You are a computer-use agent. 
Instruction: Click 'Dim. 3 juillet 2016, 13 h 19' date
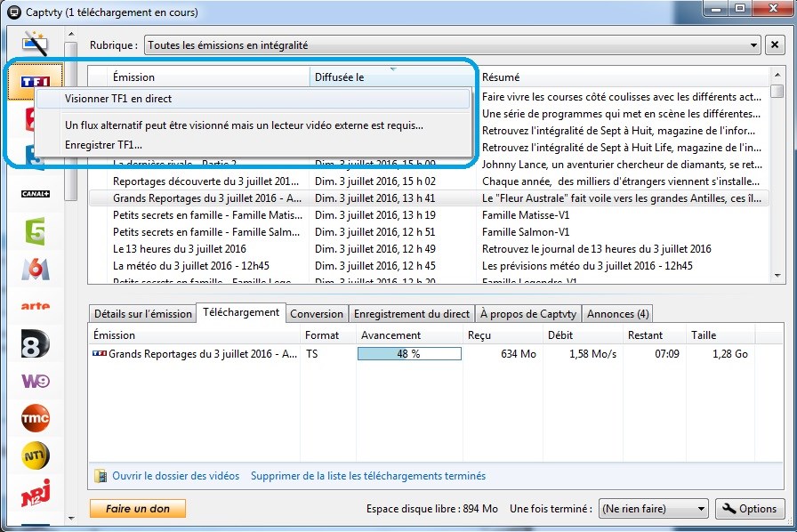pos(375,214)
